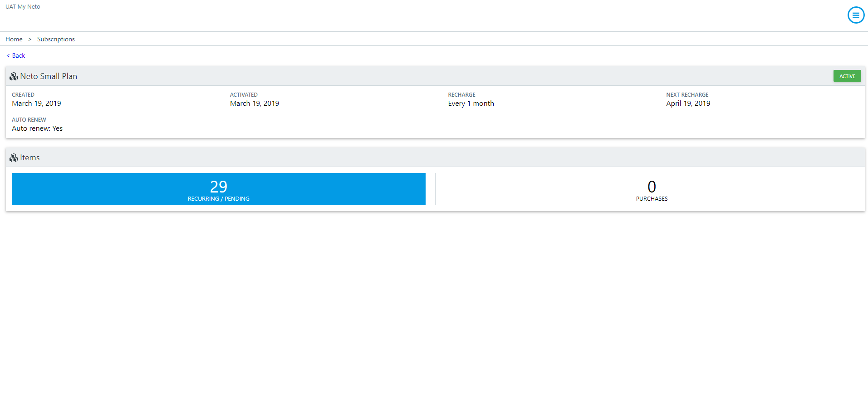Click the cubes icon beside Neto Small Plan
Screen dimensions: 868x400
click(14, 76)
